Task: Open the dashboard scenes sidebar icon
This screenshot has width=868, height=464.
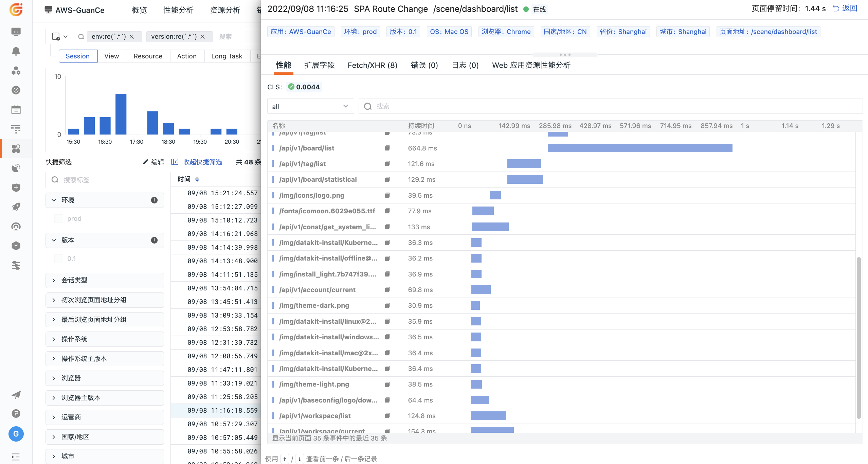Action: click(x=16, y=32)
